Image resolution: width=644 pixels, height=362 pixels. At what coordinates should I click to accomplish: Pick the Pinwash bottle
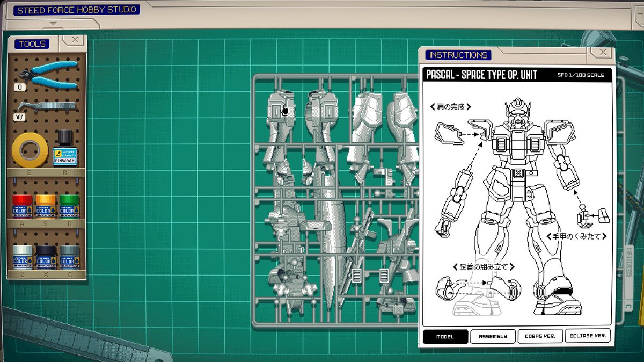coord(65,148)
